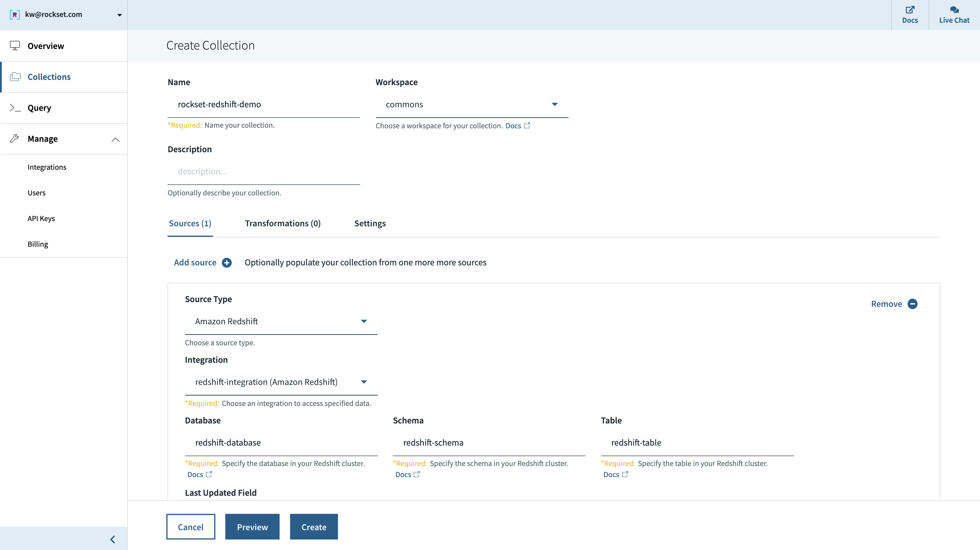Image resolution: width=980 pixels, height=550 pixels.
Task: Click the Preview button
Action: 252,526
